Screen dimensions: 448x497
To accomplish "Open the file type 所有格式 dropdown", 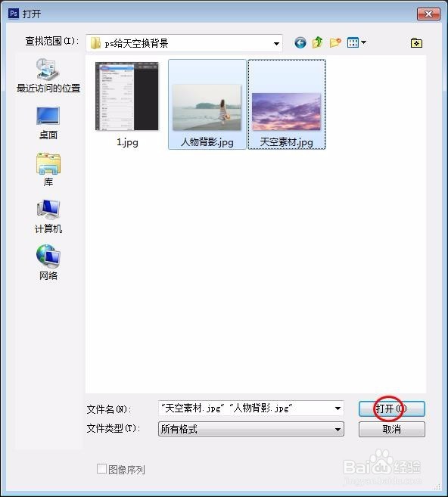I will click(250, 429).
